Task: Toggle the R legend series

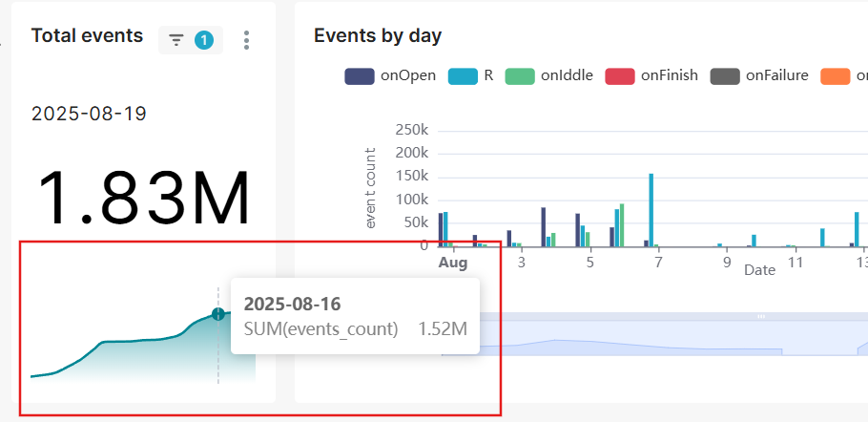Action: click(470, 75)
